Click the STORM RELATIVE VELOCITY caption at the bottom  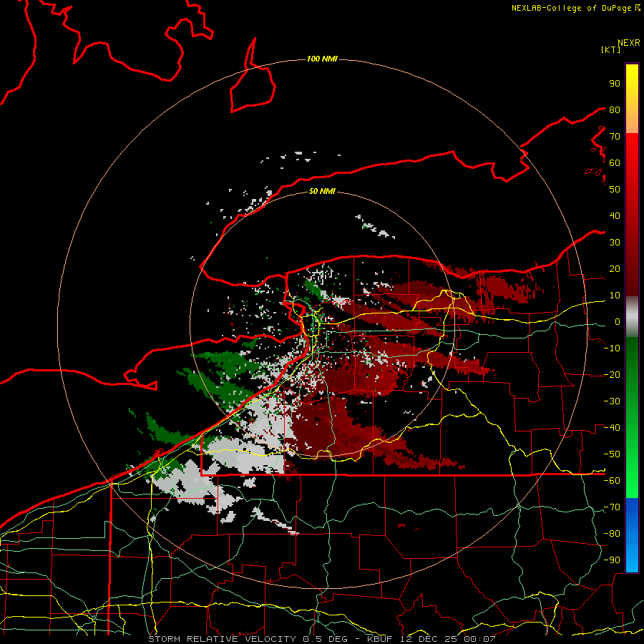coord(321,639)
